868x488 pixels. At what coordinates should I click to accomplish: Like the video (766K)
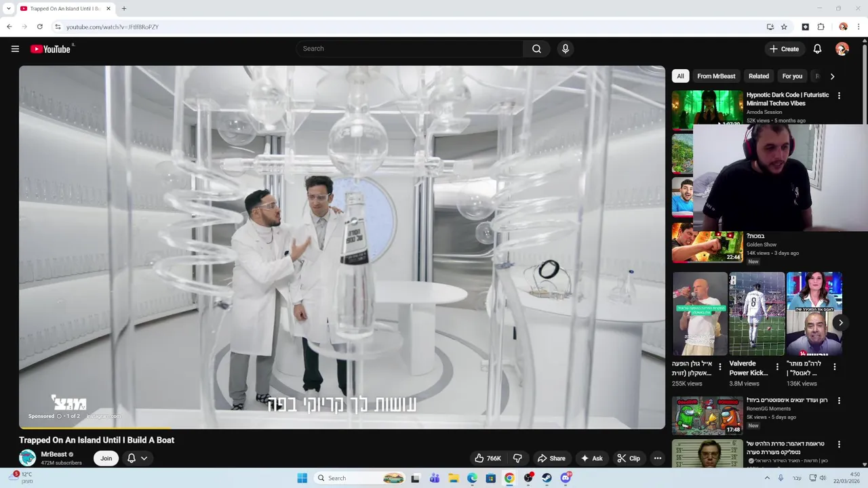(x=488, y=458)
